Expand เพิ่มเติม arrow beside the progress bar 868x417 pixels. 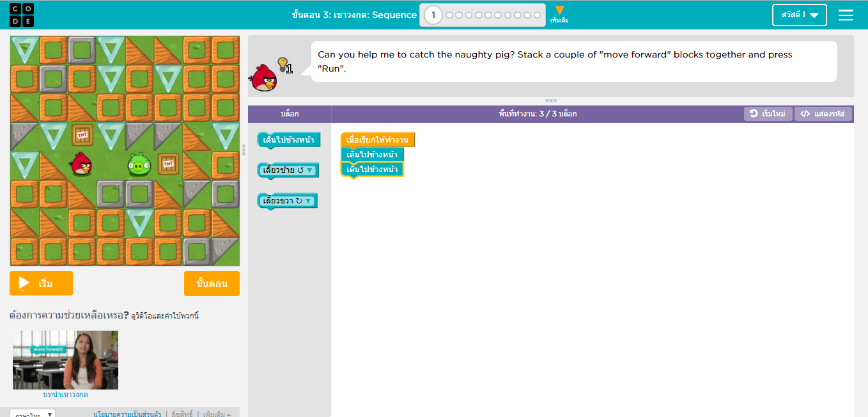[x=559, y=14]
